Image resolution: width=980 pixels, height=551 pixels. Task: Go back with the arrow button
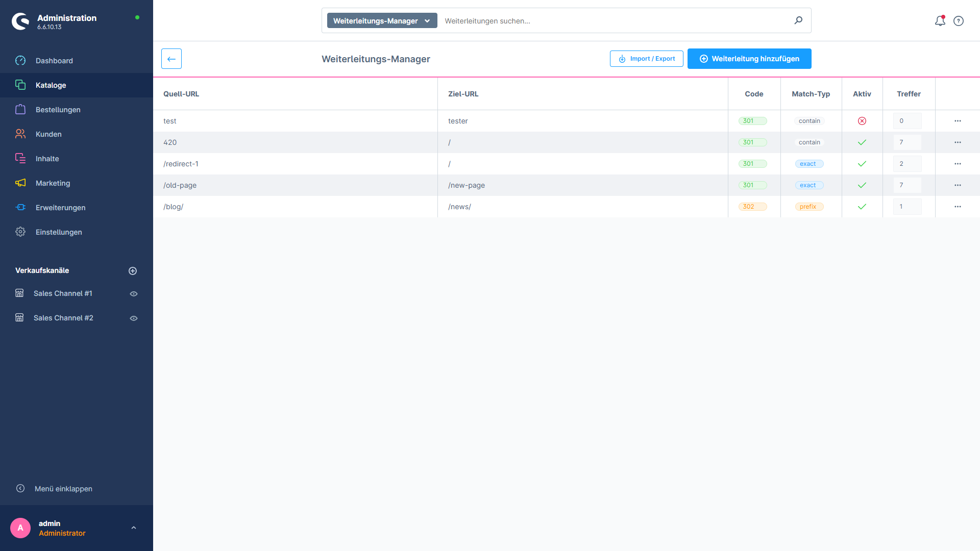171,59
